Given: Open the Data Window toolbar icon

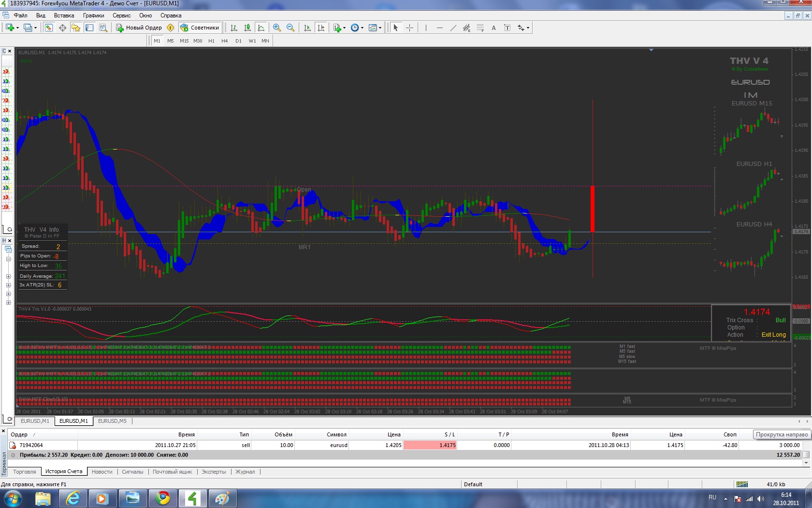Looking at the screenshot, I should (x=62, y=28).
